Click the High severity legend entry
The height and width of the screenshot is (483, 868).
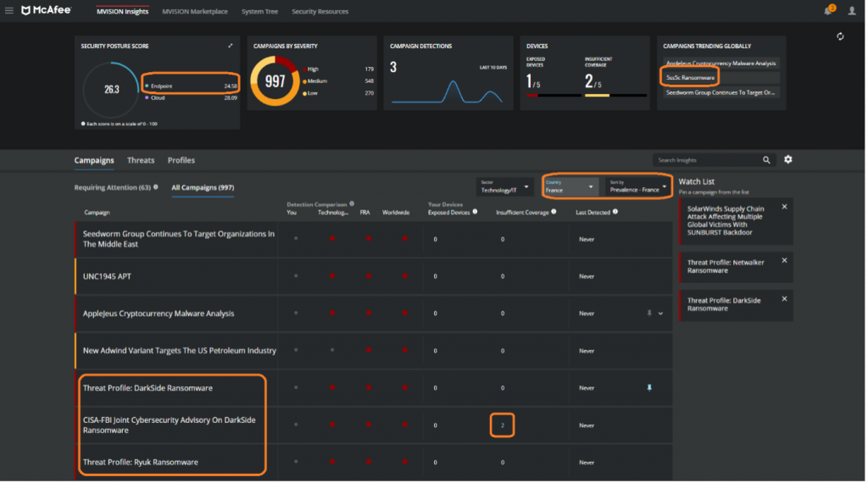(338, 69)
